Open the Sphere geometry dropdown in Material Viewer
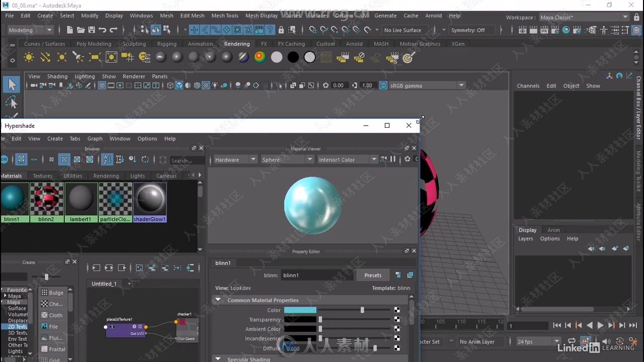This screenshot has height=362, width=644. [x=287, y=159]
